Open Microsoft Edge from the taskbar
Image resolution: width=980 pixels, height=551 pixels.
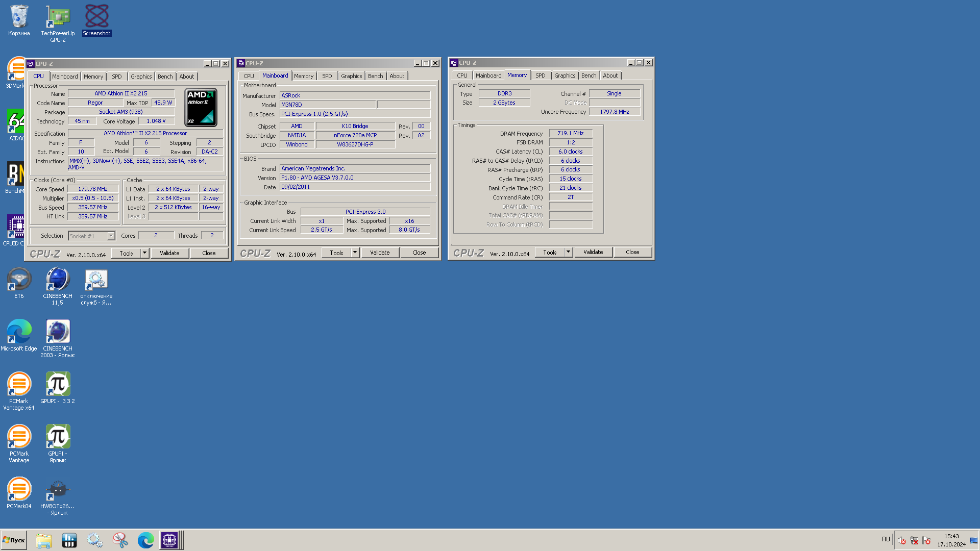(x=146, y=540)
